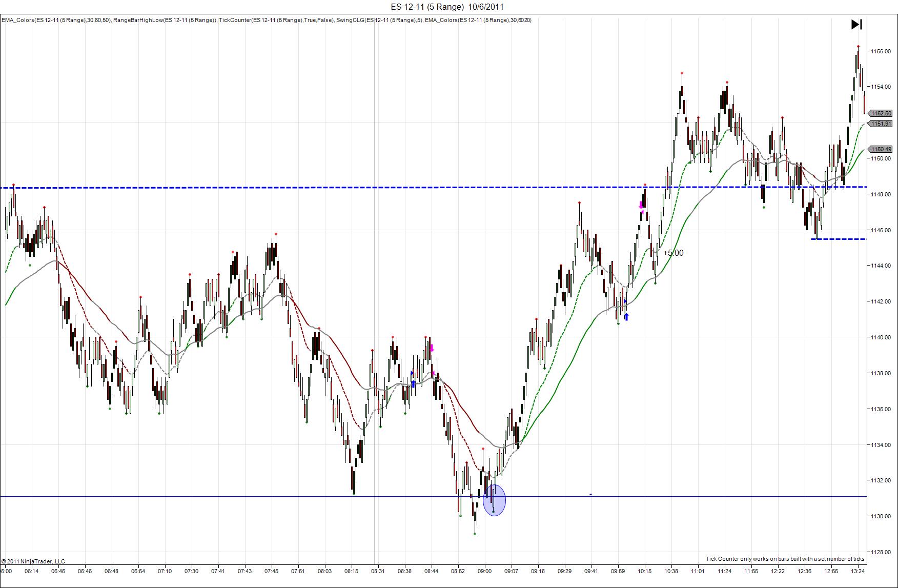Click the 1128.00 price axis label
This screenshot has width=898, height=588.
pos(881,552)
